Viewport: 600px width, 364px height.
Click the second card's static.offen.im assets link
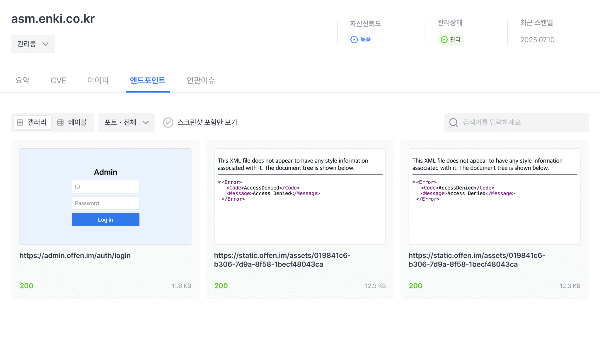282,260
